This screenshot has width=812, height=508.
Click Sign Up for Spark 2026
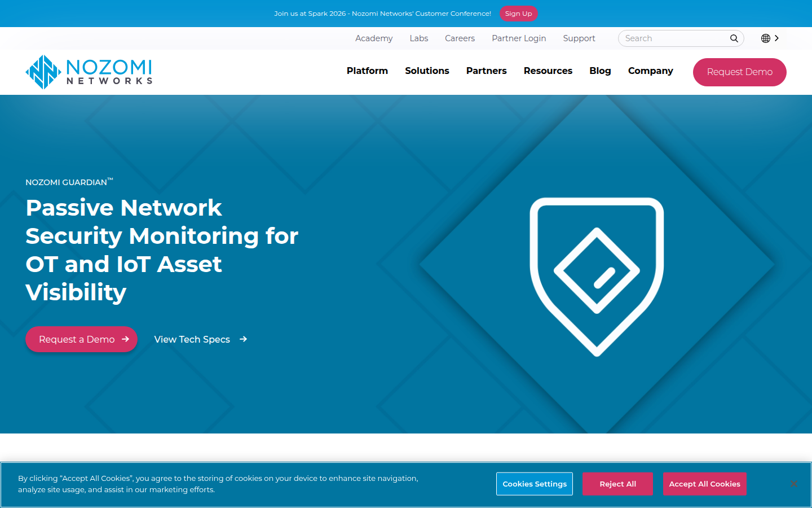click(x=519, y=14)
